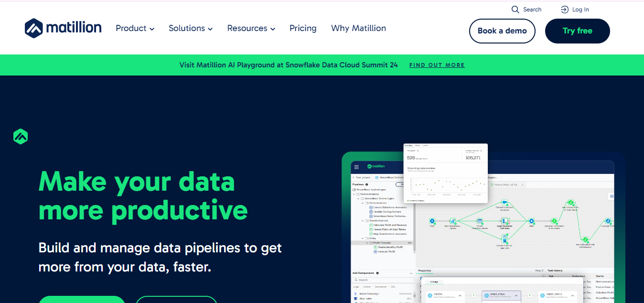
Task: Click the Matillion product screenshot image
Action: (x=483, y=224)
